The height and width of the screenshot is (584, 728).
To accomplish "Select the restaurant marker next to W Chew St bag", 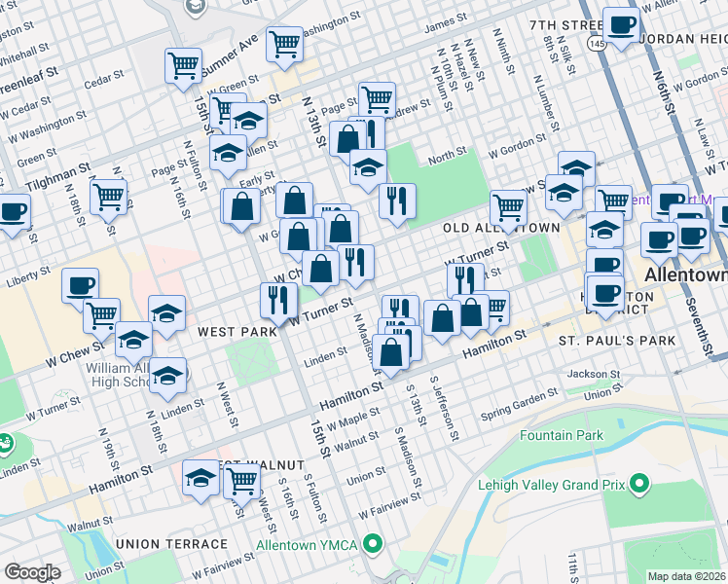I will (356, 263).
